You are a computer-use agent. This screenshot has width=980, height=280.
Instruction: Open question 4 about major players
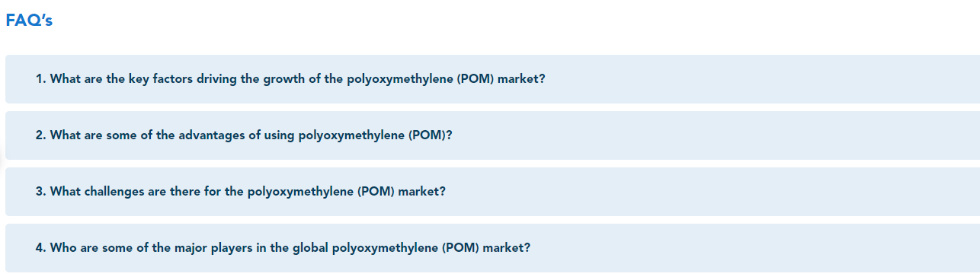coord(492,248)
